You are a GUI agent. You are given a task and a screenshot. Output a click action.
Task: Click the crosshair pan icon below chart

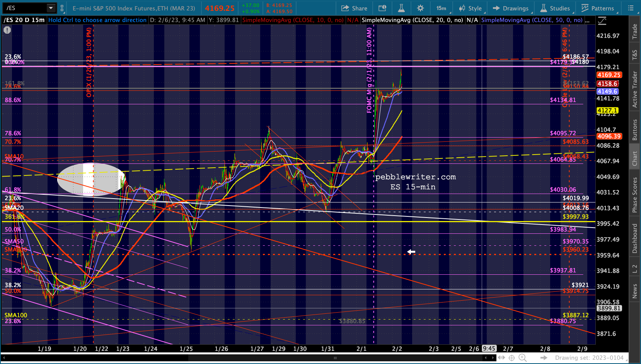(511, 358)
